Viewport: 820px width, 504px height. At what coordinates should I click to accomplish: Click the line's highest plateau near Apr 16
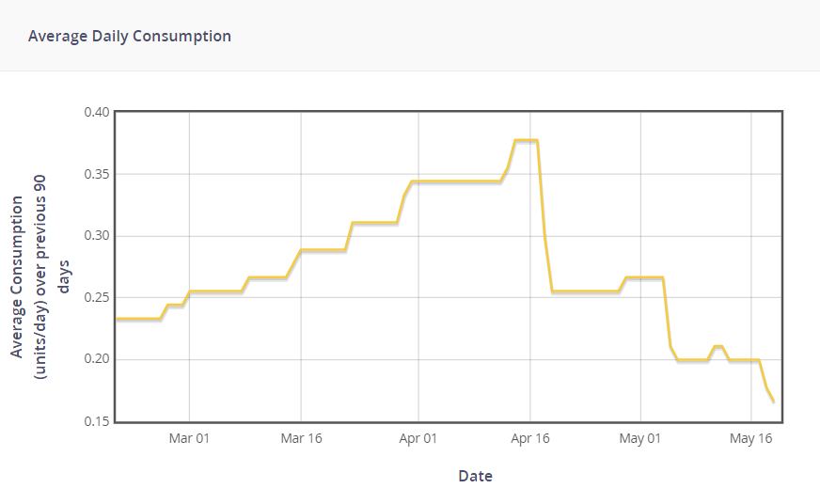(526, 140)
